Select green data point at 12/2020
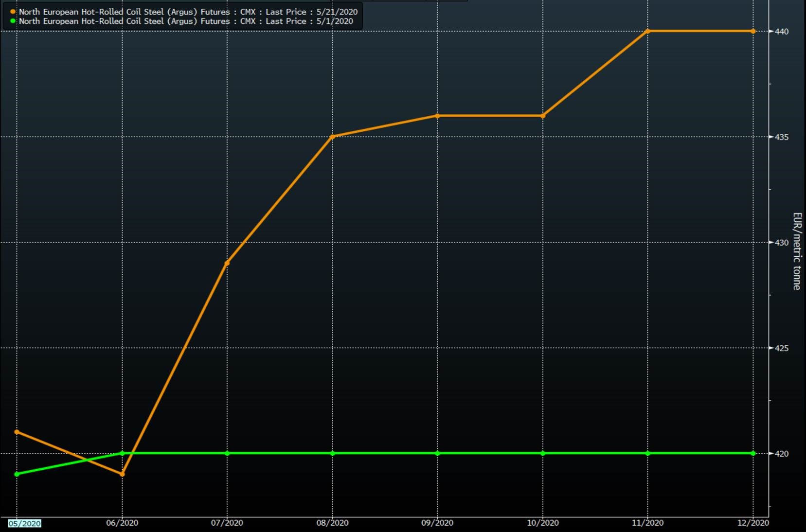 pyautogui.click(x=753, y=453)
